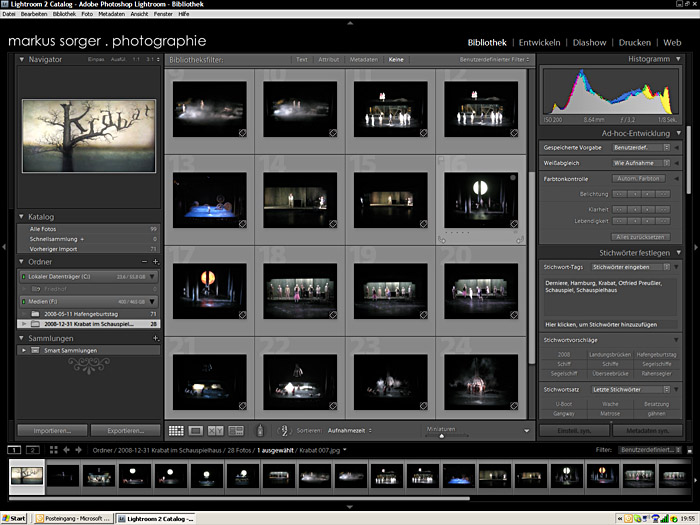The width and height of the screenshot is (700, 525).
Task: Switch to the Diashow module
Action: coord(589,42)
